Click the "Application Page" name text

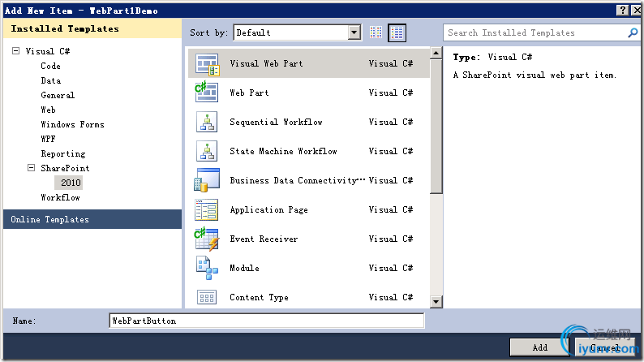click(x=268, y=209)
